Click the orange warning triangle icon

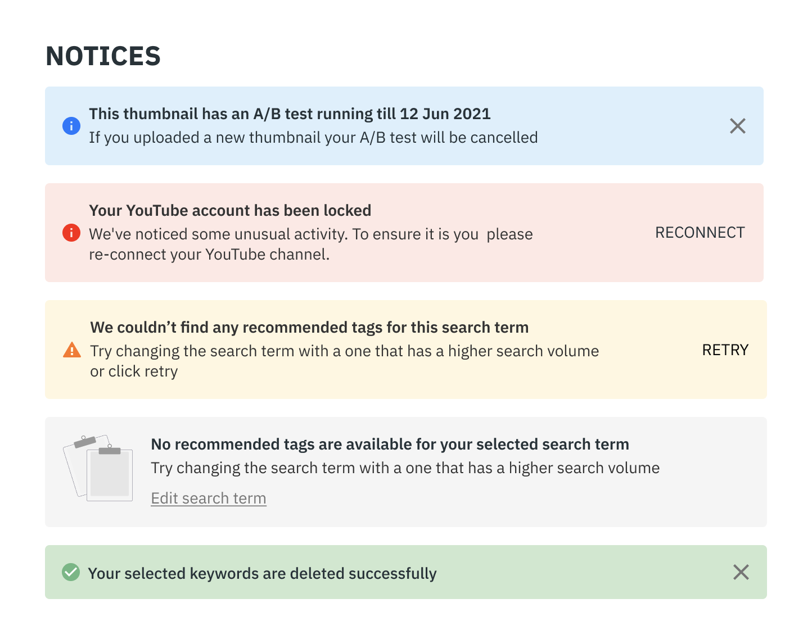72,350
